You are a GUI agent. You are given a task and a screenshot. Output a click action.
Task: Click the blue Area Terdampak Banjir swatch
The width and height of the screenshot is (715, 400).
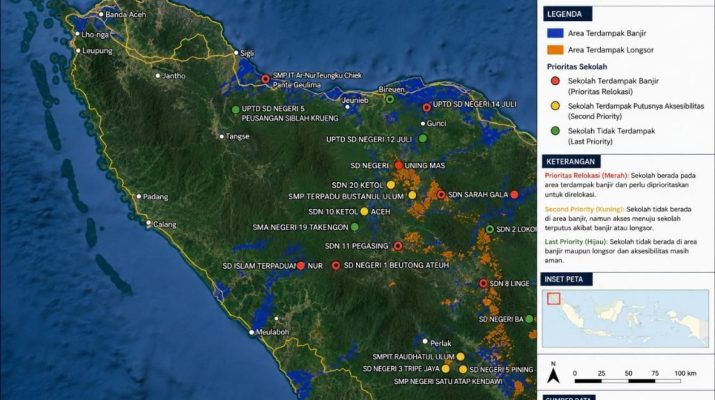tap(555, 33)
